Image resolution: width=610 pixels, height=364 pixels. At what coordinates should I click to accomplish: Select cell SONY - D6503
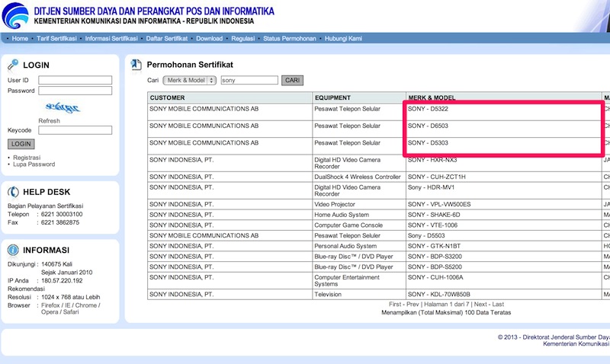click(x=503, y=129)
